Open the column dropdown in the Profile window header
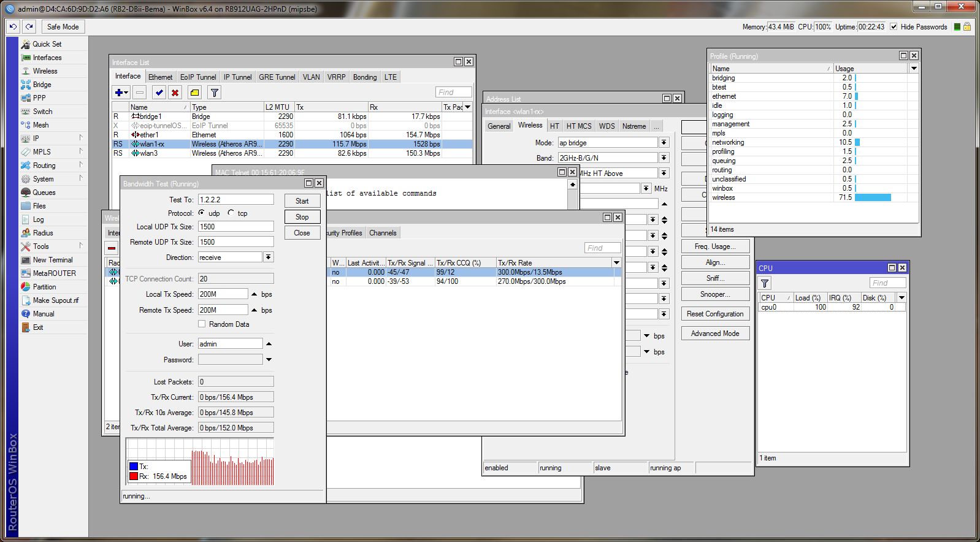The height and width of the screenshot is (542, 980). pos(914,68)
